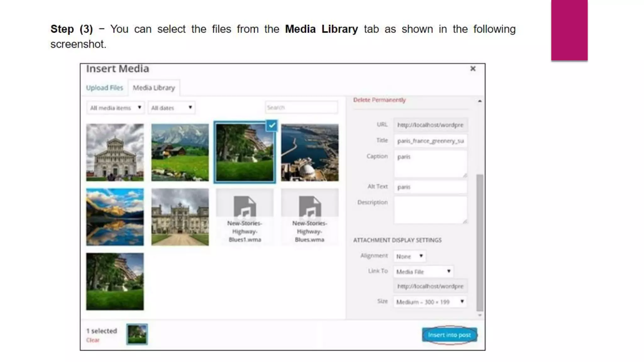The image size is (644, 362).
Task: Switch to the Upload Files tab
Action: click(x=104, y=88)
